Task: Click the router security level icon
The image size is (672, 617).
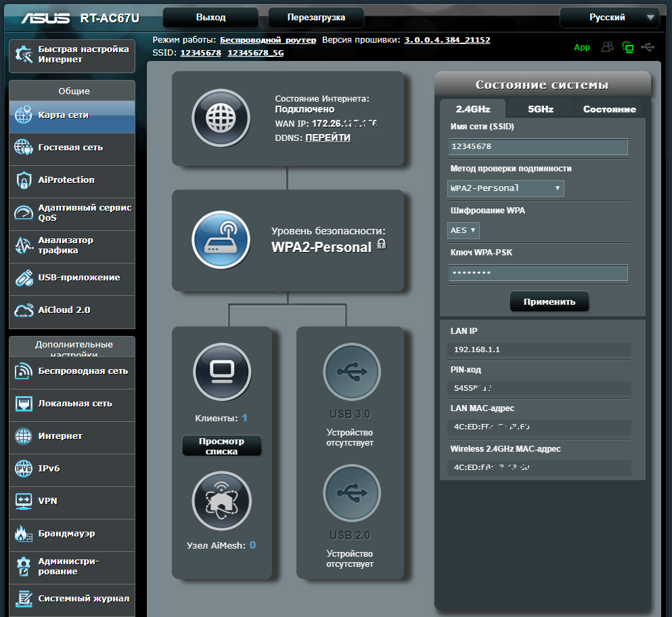Action: point(221,240)
